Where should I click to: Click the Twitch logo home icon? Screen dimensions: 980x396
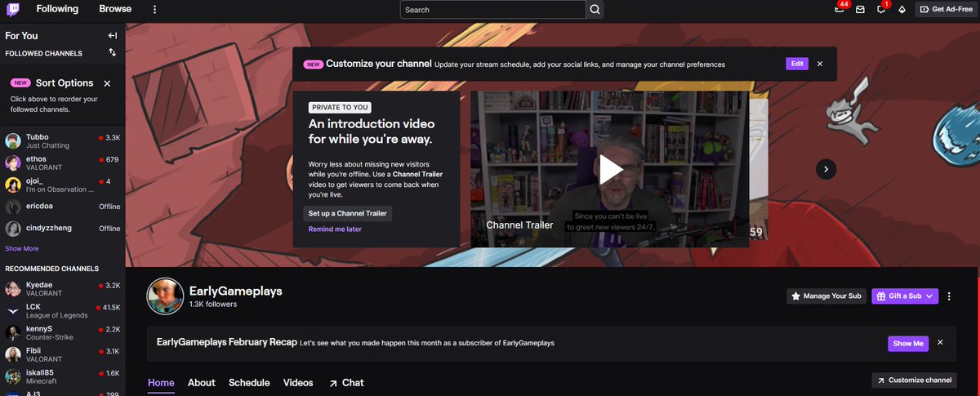(13, 9)
